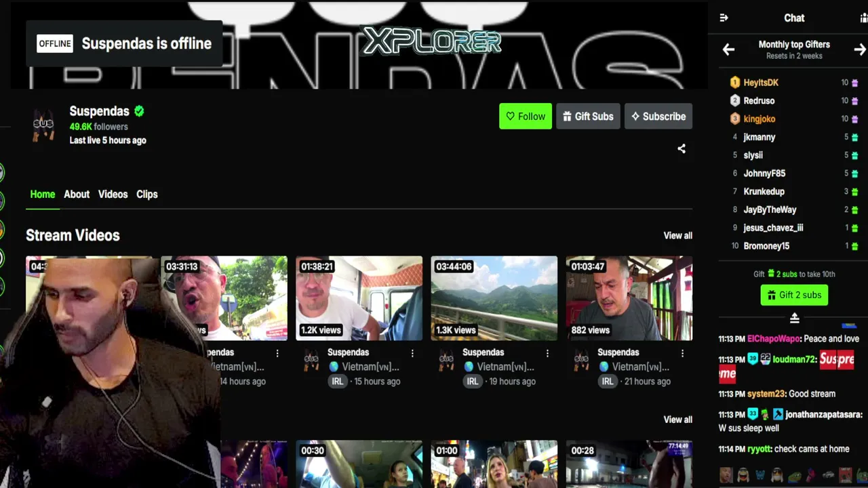Click the IRL tag under the 19 hours ago video
The height and width of the screenshot is (488, 868).
[x=472, y=382]
